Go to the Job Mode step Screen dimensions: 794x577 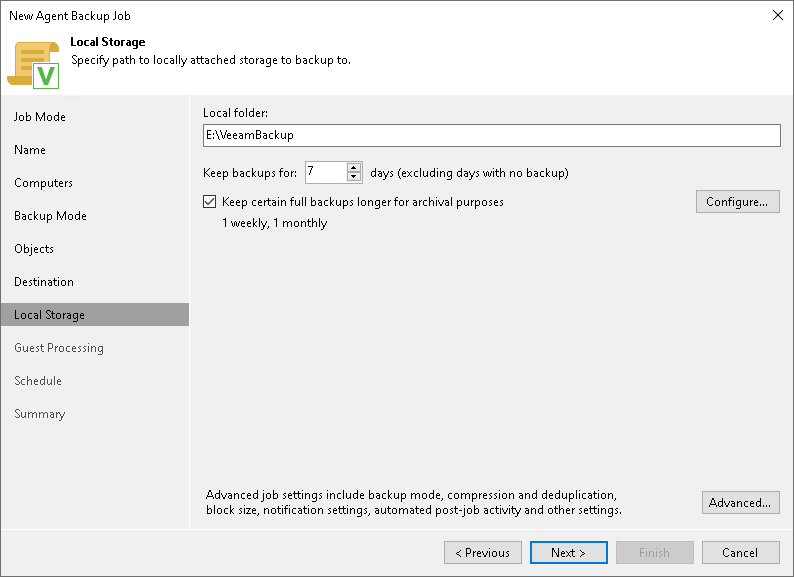[39, 117]
